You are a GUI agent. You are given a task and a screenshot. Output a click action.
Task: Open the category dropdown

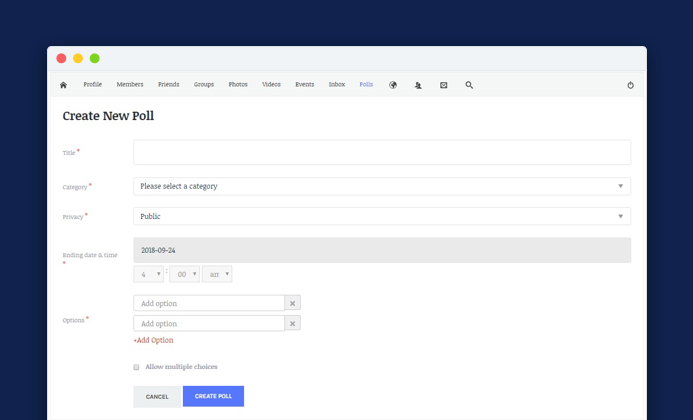382,186
